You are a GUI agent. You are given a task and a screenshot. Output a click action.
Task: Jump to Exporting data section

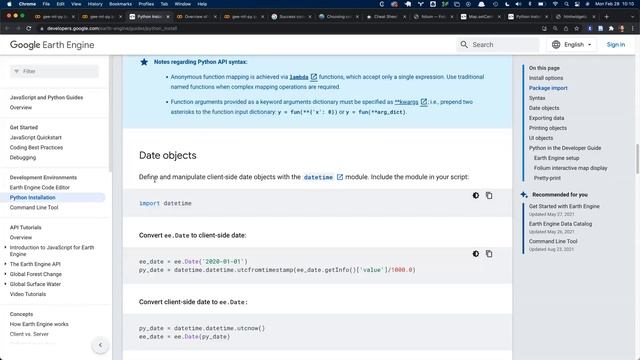[547, 118]
